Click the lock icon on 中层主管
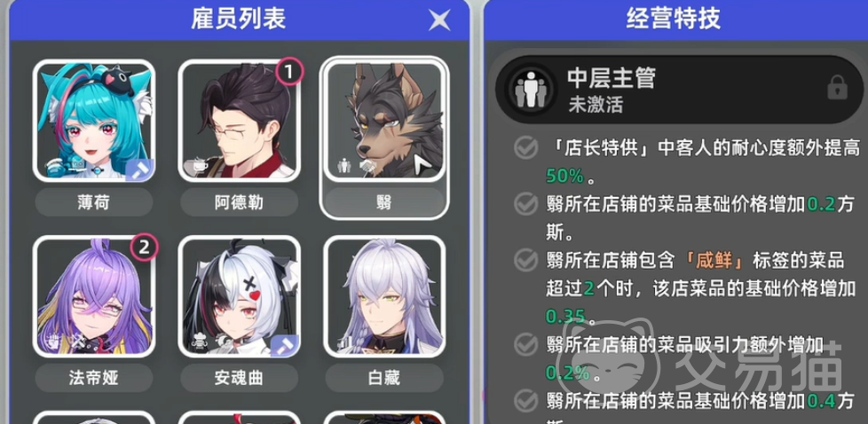 tap(837, 88)
